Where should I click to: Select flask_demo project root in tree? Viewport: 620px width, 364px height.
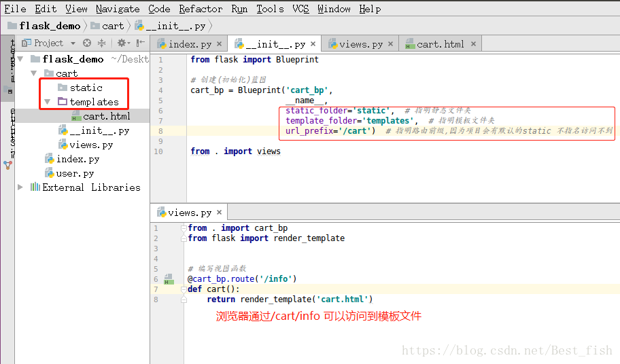tap(73, 59)
